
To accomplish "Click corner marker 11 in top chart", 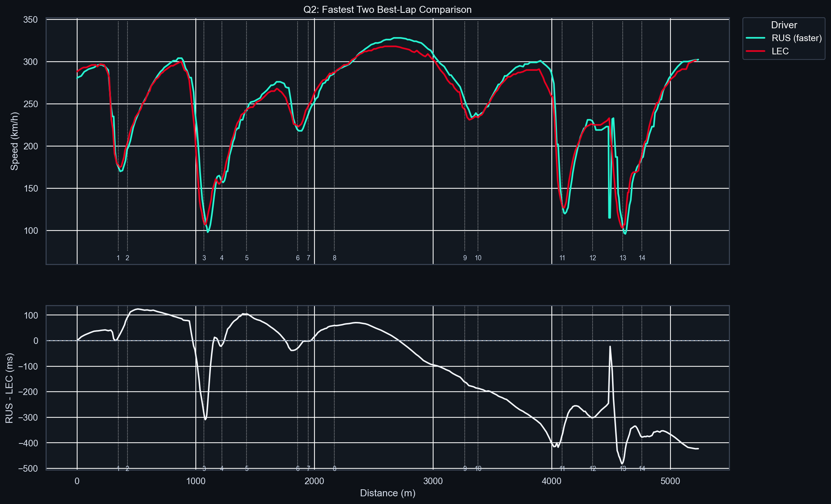I will pyautogui.click(x=562, y=258).
